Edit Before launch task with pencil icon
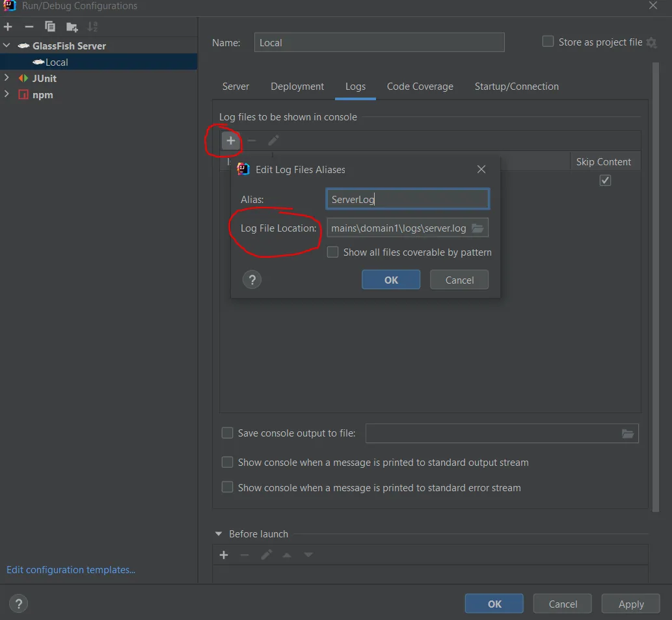Screen dimensions: 672x620 point(266,556)
